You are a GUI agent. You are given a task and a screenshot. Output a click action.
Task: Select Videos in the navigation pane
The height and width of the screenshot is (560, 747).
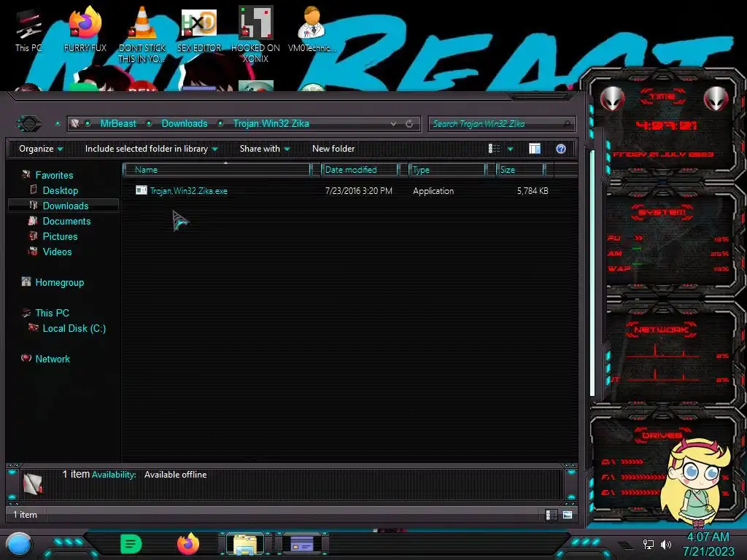pyautogui.click(x=57, y=252)
